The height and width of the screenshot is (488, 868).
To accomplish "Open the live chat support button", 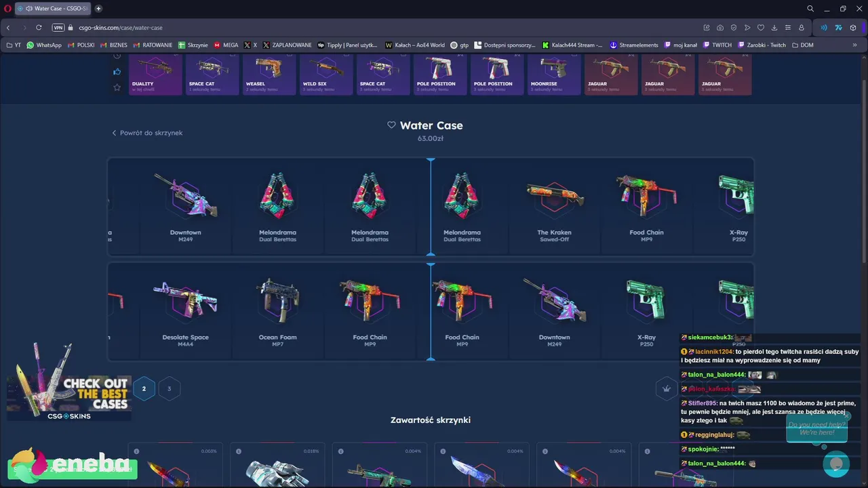I will point(836,464).
